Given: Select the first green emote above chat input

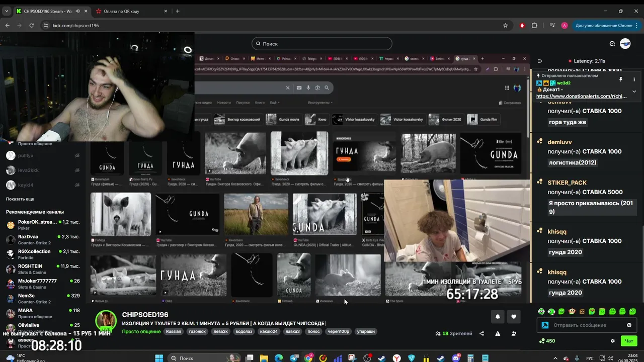Looking at the screenshot, I should click(541, 312).
